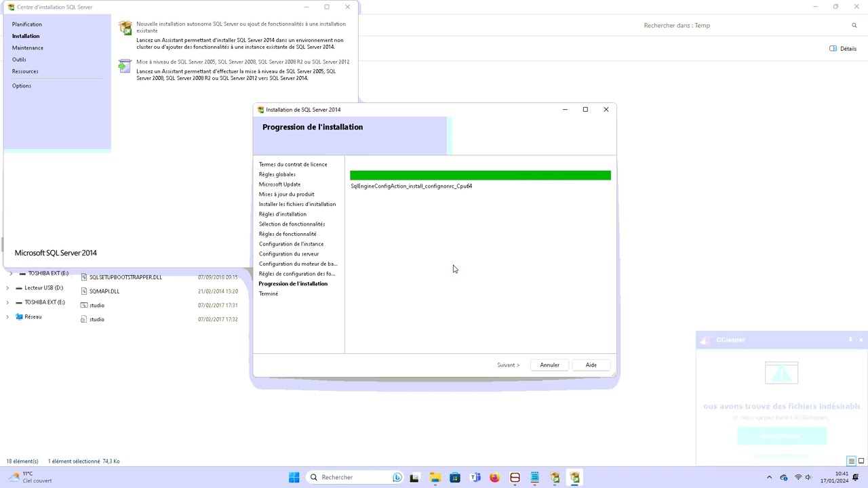Click the Règles globales step

click(277, 175)
